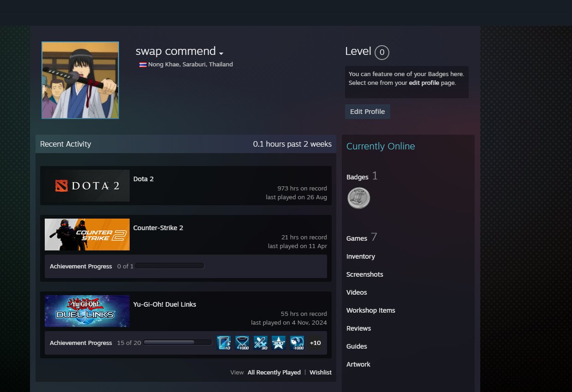This screenshot has width=572, height=392.
Task: Show the +10 more Duel Links achievements
Action: pyautogui.click(x=315, y=343)
